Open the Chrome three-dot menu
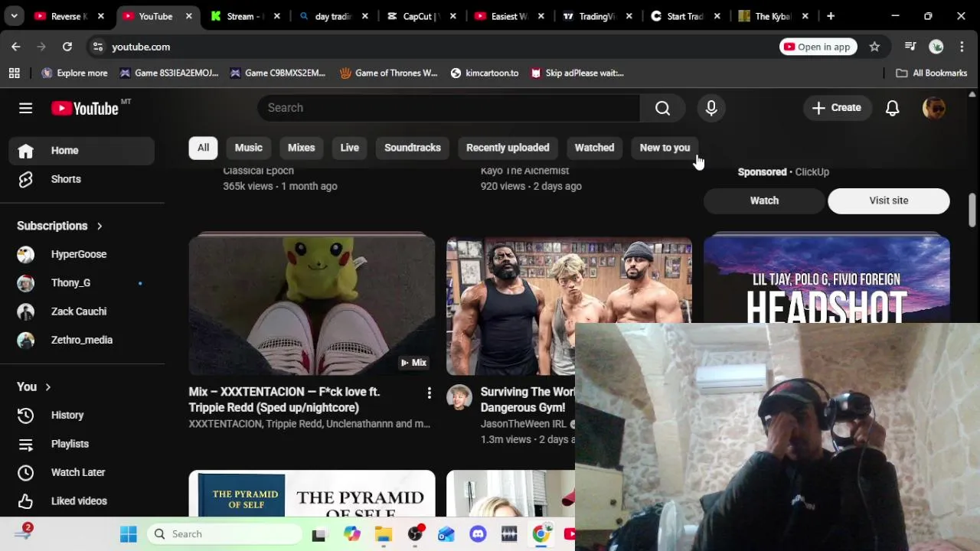This screenshot has width=980, height=551. pos(962,47)
